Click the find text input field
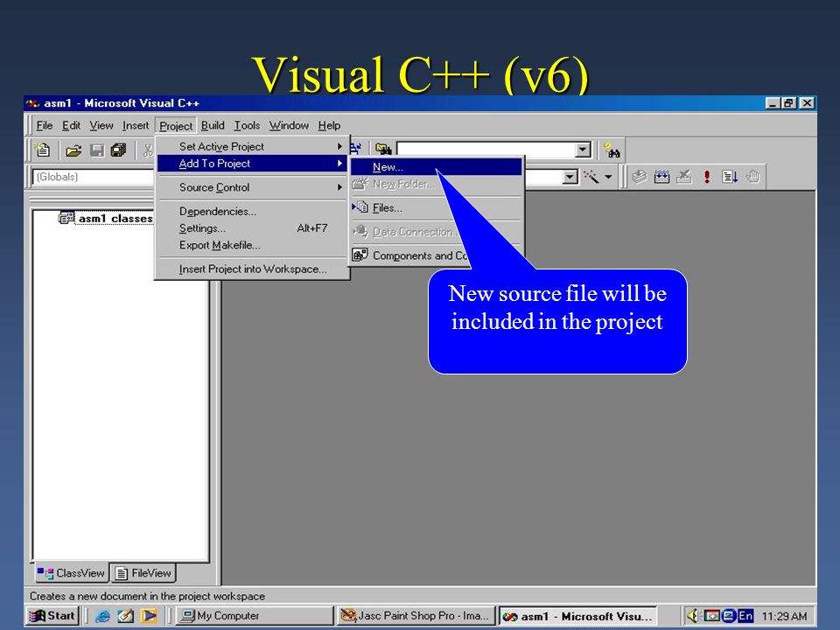This screenshot has width=840, height=630. [x=486, y=150]
